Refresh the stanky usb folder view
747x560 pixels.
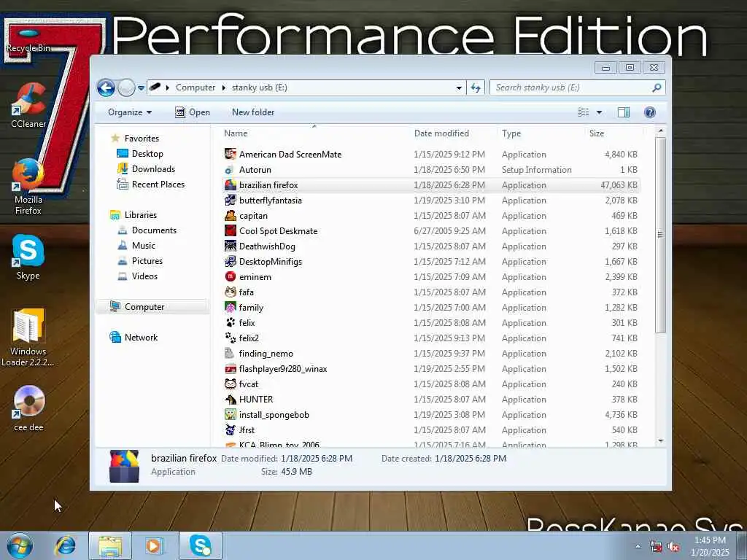pos(476,87)
